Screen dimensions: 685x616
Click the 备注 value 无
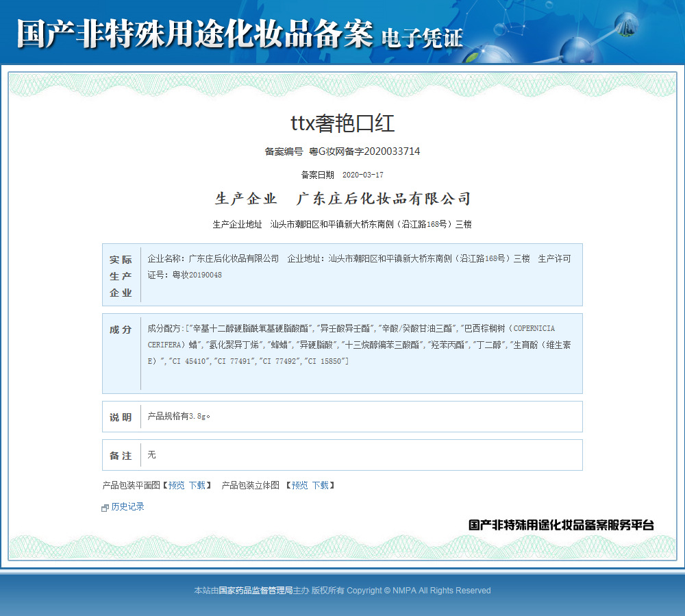coord(151,455)
